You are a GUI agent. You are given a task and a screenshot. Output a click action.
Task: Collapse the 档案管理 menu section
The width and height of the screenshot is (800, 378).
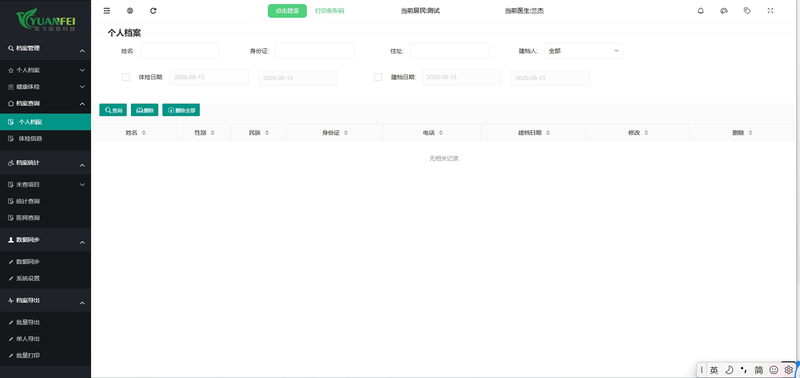pos(82,51)
